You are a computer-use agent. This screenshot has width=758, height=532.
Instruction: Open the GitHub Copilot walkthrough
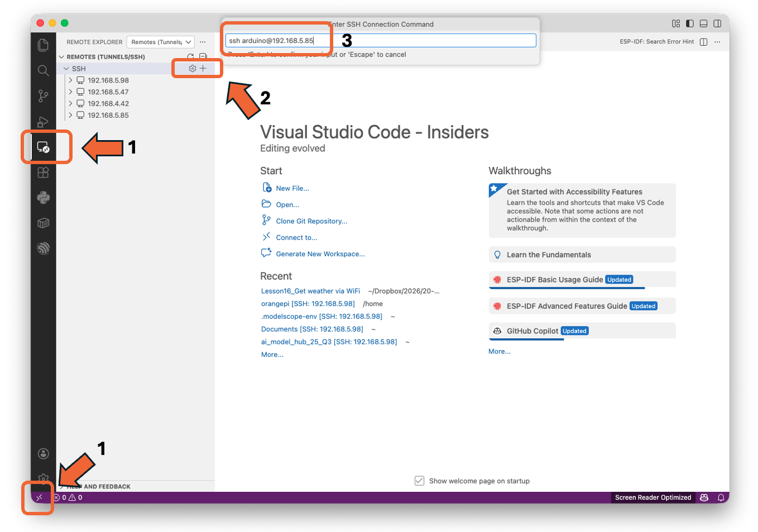point(582,331)
